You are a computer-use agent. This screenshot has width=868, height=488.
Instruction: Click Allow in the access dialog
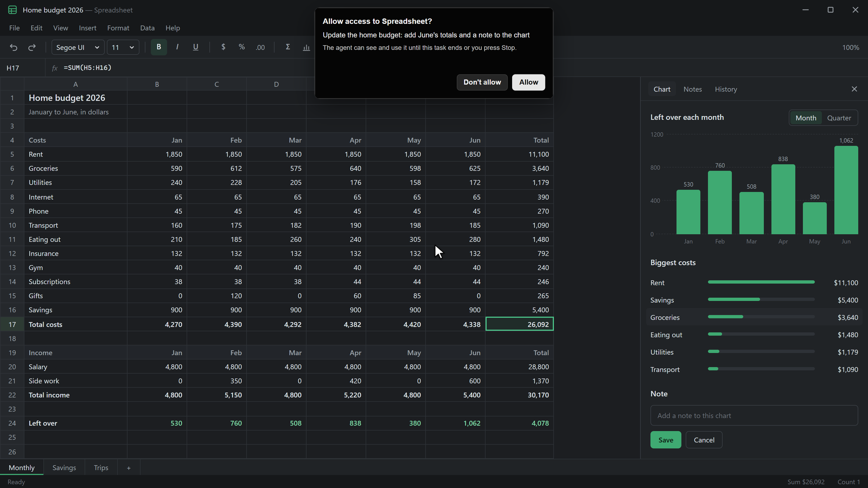tap(528, 82)
